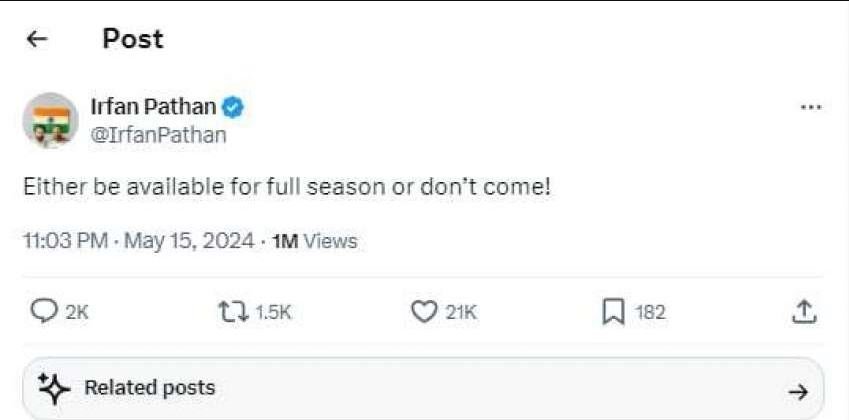View the 1M Views analytics
Viewport: 849px width, 420px height.
point(314,241)
